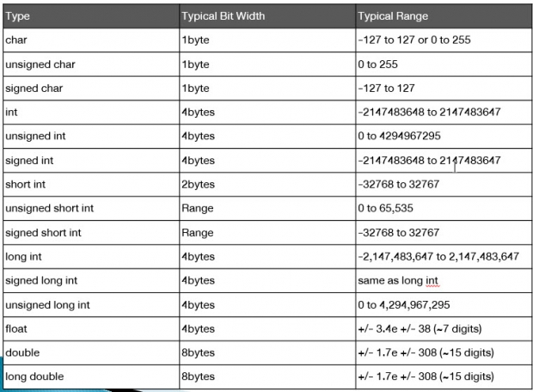This screenshot has height=392, width=533.
Task: Select the 'float' type cell
Action: pyautogui.click(x=91, y=328)
